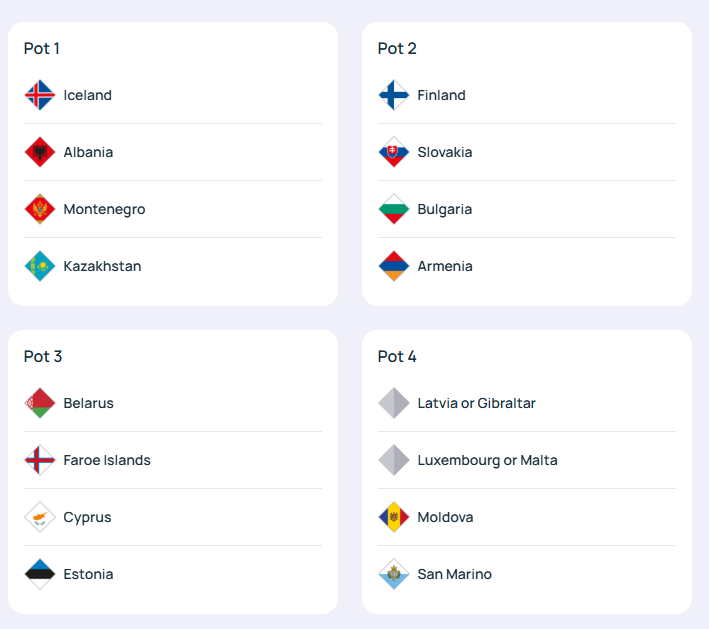
Task: Click the Armenia flag icon
Action: [394, 266]
